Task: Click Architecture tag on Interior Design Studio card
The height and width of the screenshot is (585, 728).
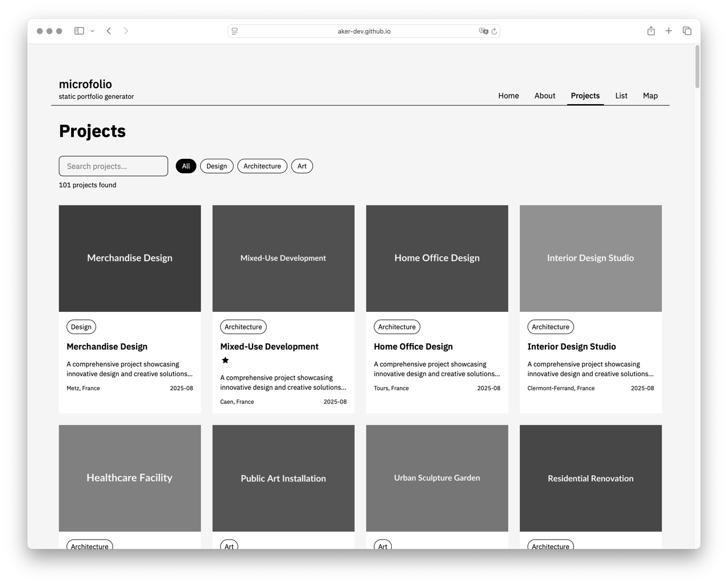Action: point(551,327)
